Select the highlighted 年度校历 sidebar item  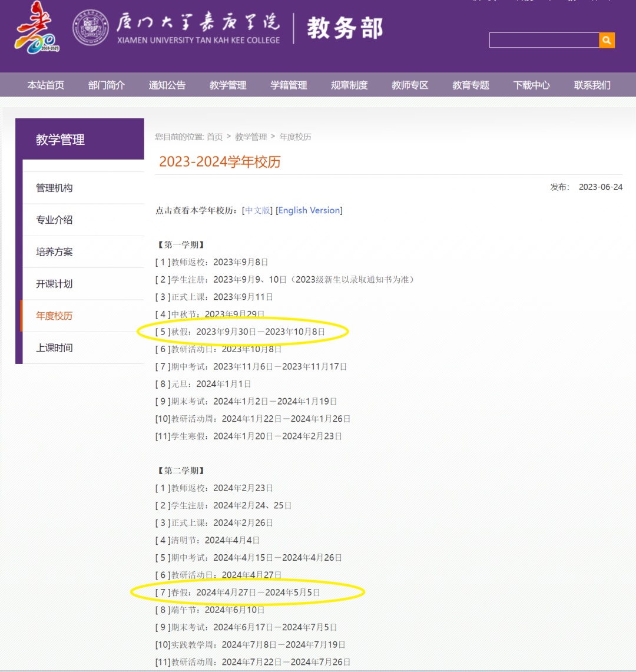click(55, 316)
